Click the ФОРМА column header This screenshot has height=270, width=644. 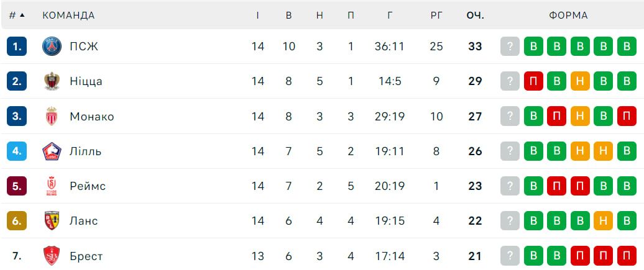click(568, 15)
